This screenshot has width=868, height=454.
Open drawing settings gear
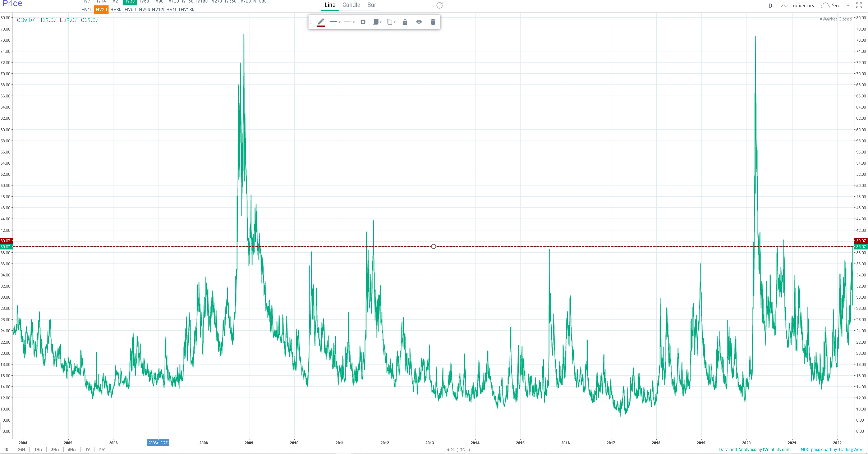(363, 22)
